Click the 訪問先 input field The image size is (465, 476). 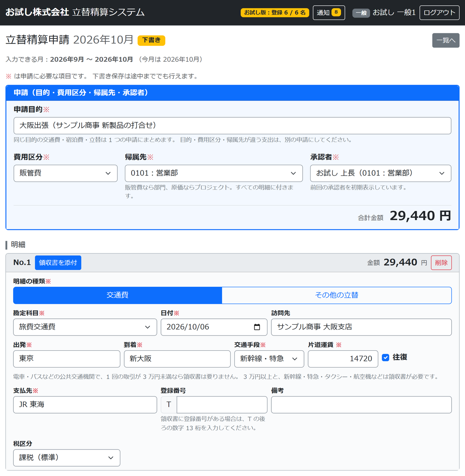tap(361, 327)
